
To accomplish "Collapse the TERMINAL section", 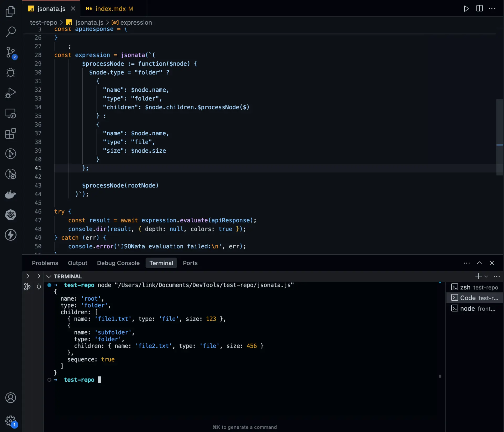I will [49, 276].
